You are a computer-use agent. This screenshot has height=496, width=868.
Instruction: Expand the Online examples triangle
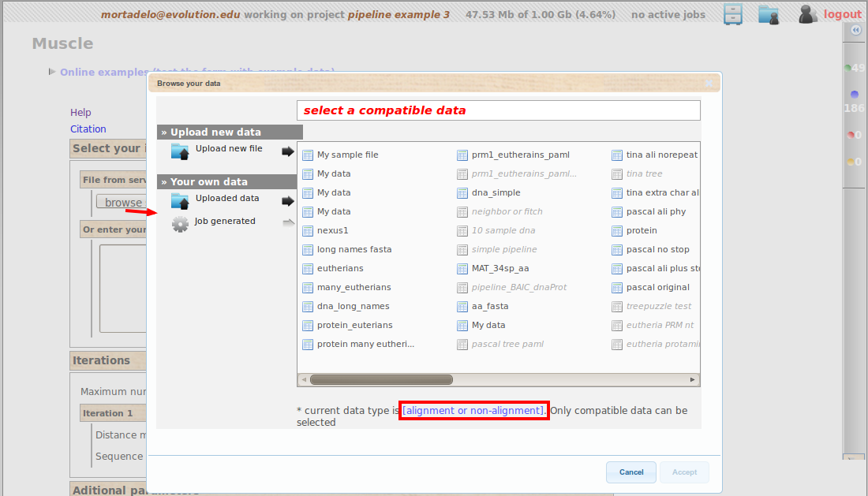52,72
